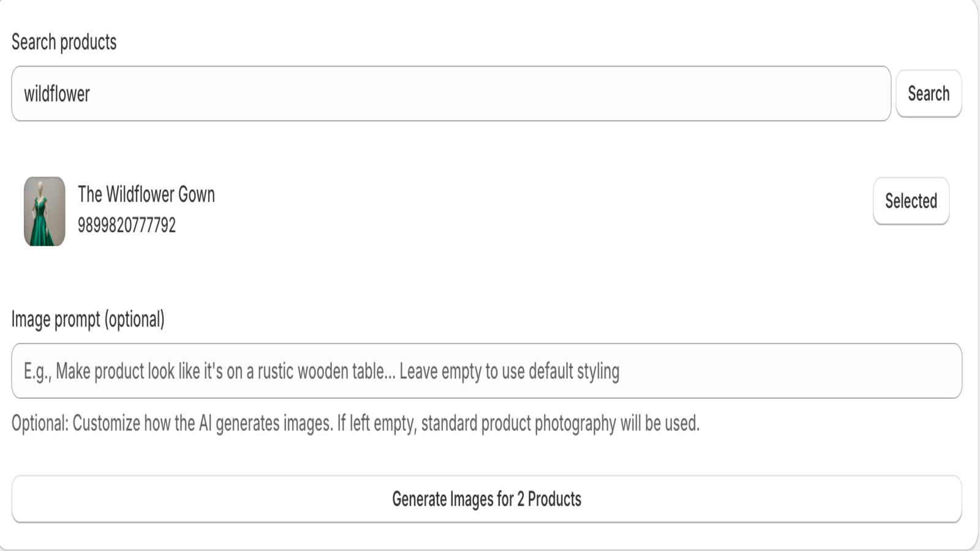Viewport: 980px width, 551px height.
Task: Click the wildflower query text in search
Action: pos(58,94)
